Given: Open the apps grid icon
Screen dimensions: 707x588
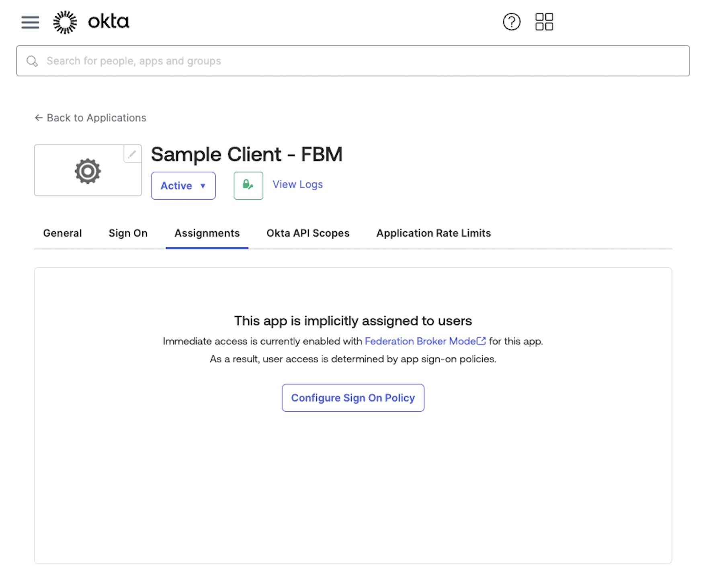Looking at the screenshot, I should tap(545, 22).
